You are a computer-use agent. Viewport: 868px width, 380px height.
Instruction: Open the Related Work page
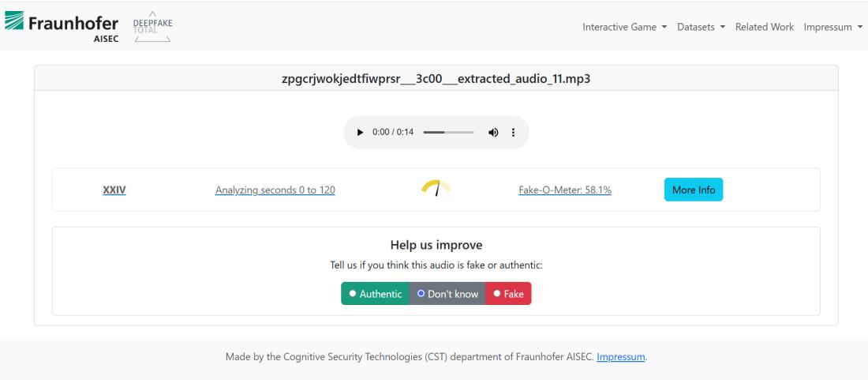[x=764, y=27]
